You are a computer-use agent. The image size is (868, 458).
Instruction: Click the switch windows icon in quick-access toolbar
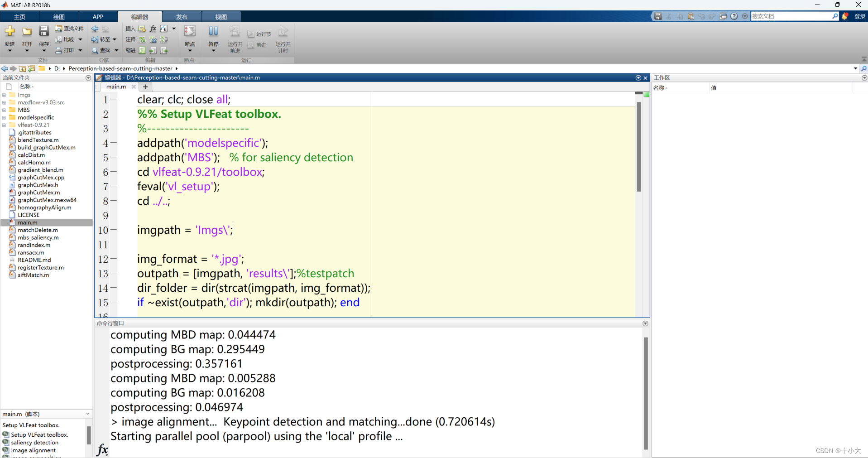723,16
